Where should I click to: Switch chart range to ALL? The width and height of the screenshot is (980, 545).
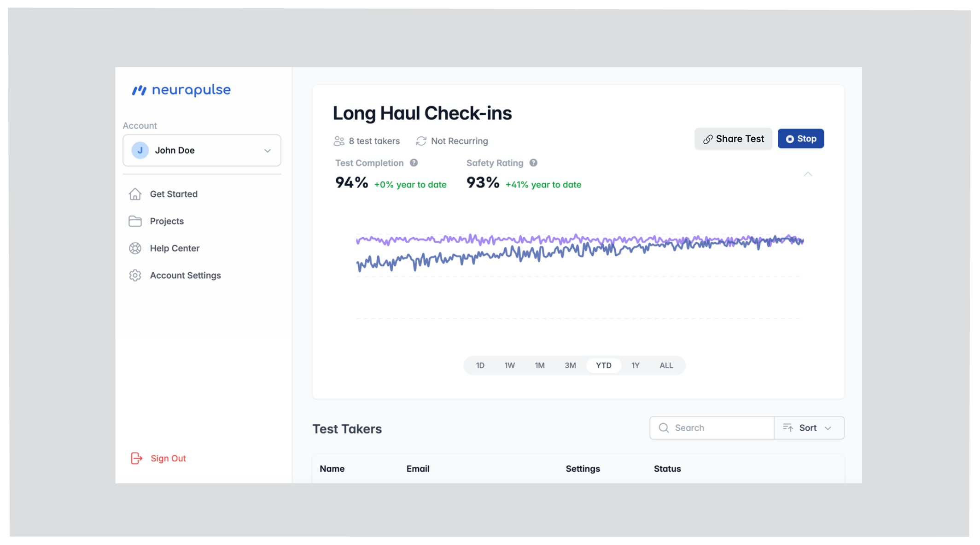click(666, 365)
